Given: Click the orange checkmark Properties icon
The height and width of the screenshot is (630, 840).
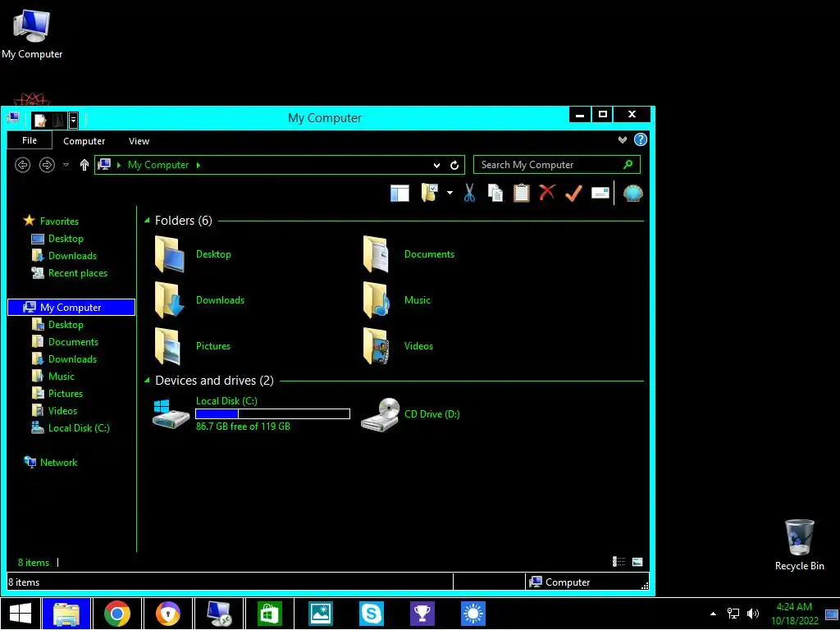Looking at the screenshot, I should click(573, 193).
